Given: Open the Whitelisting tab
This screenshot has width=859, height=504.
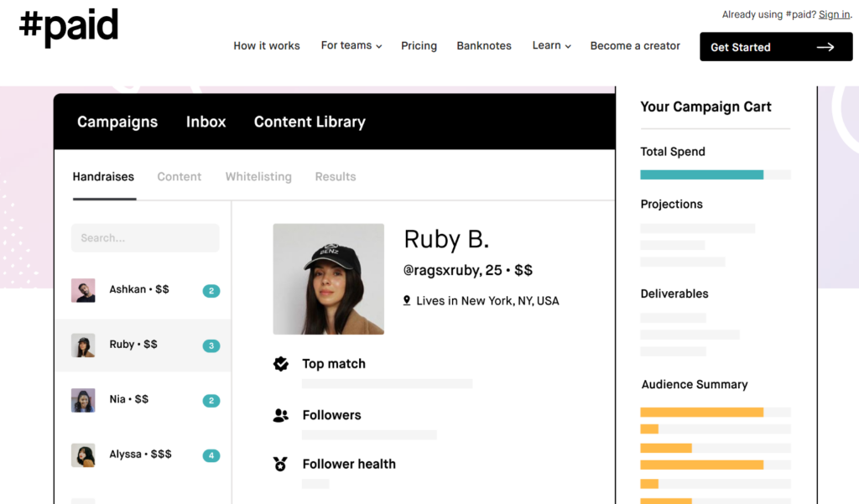Looking at the screenshot, I should (258, 177).
